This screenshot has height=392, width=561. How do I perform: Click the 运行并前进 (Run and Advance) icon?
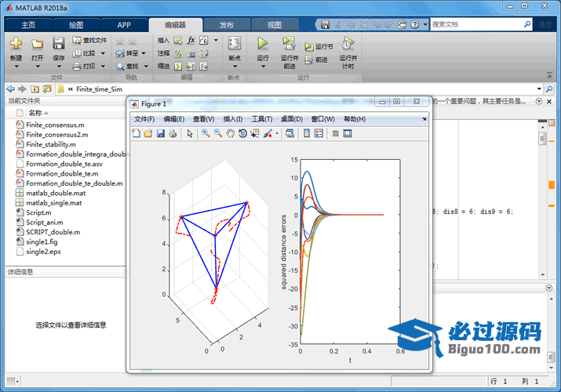[289, 43]
